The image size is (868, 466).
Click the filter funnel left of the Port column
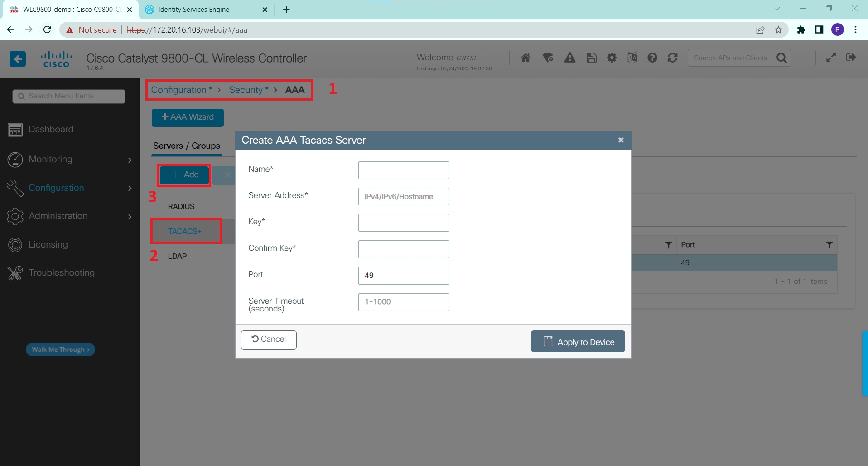668,245
